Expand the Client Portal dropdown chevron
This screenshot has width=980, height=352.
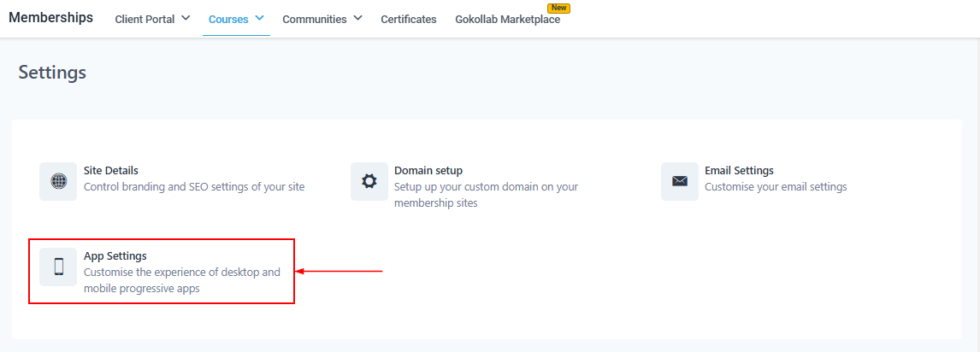pyautogui.click(x=186, y=18)
